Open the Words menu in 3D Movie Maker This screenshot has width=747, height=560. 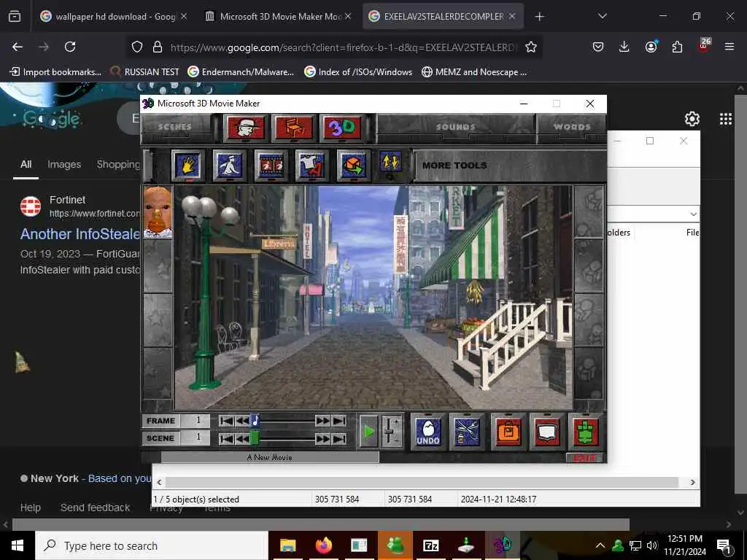point(572,127)
